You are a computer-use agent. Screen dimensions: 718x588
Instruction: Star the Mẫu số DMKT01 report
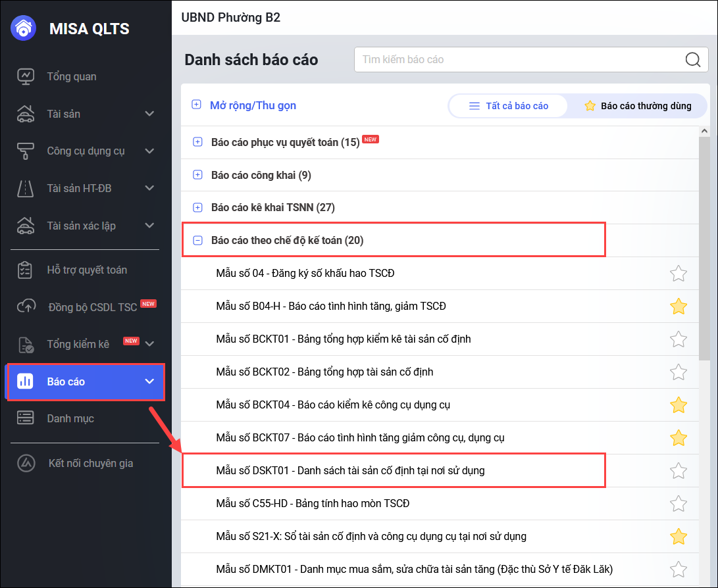[x=678, y=570]
